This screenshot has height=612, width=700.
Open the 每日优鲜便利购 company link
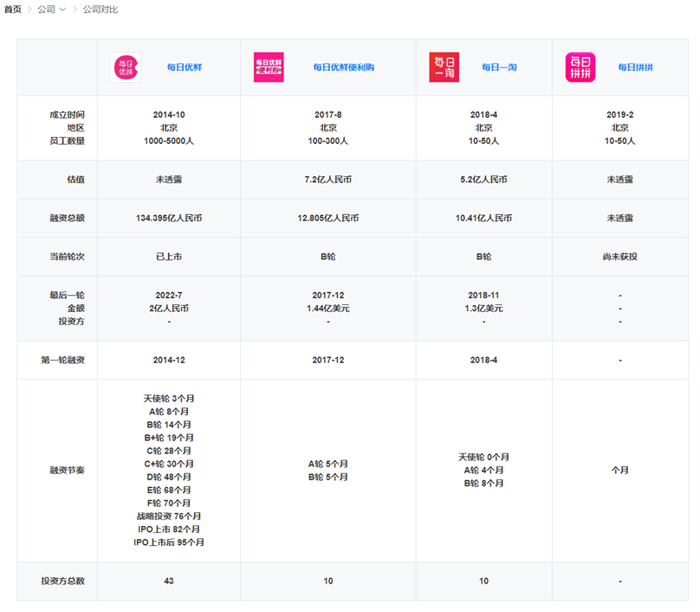(344, 68)
